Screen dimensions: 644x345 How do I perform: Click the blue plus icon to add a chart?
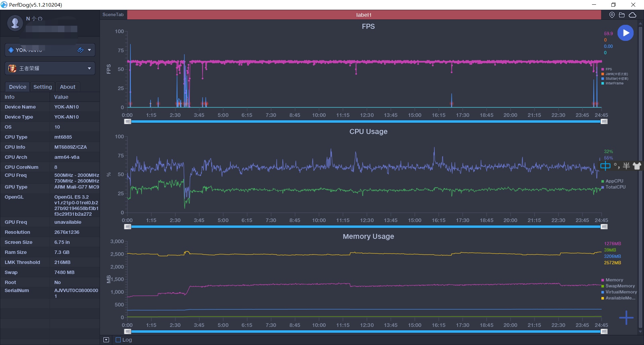coord(626,318)
